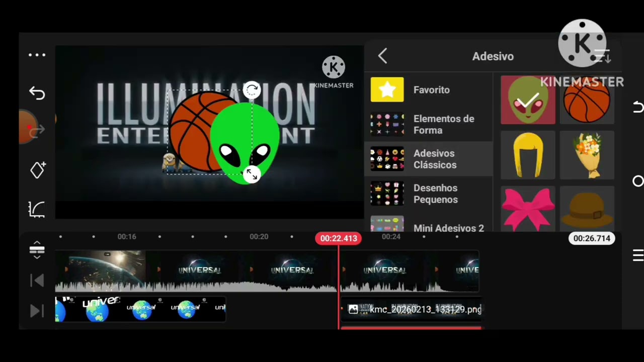Select the Universal globe layer clip
Screen dimensions: 644x362
tap(140, 309)
